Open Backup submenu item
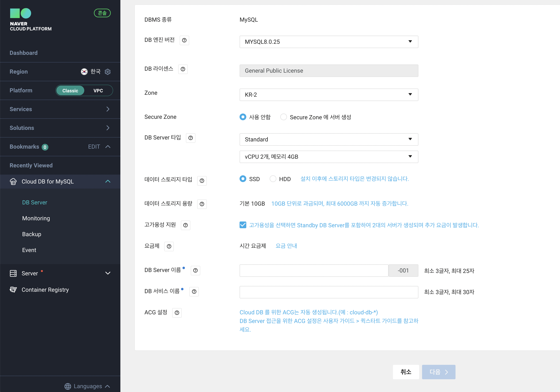Image resolution: width=560 pixels, height=392 pixels. (32, 234)
